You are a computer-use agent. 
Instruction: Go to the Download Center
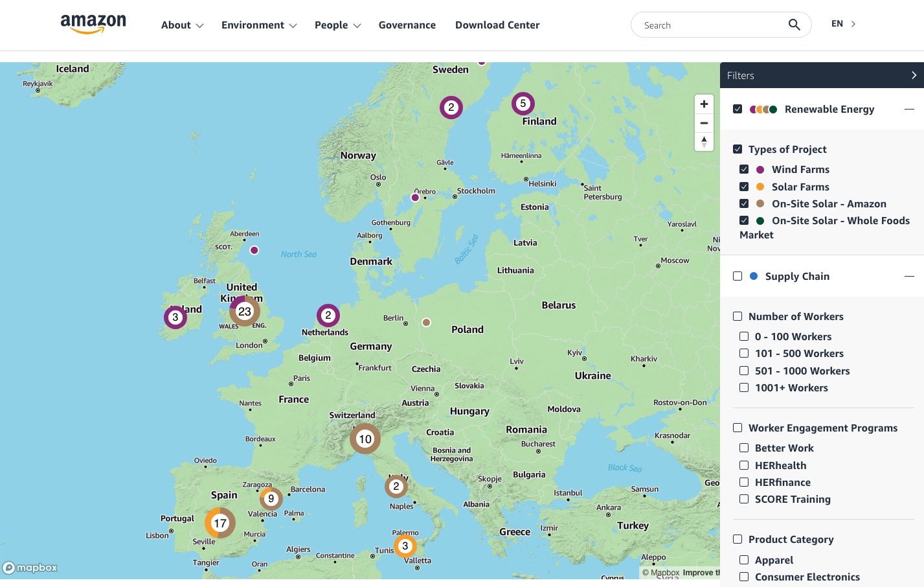coord(497,25)
